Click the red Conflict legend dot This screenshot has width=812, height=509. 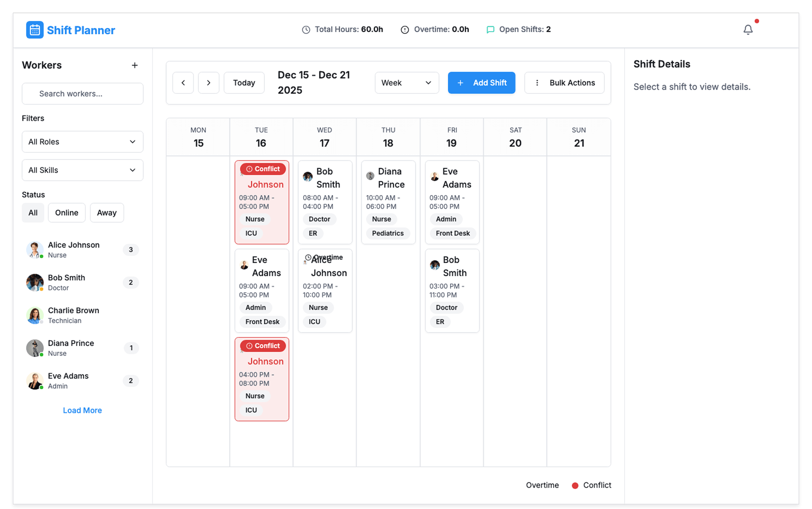point(575,485)
